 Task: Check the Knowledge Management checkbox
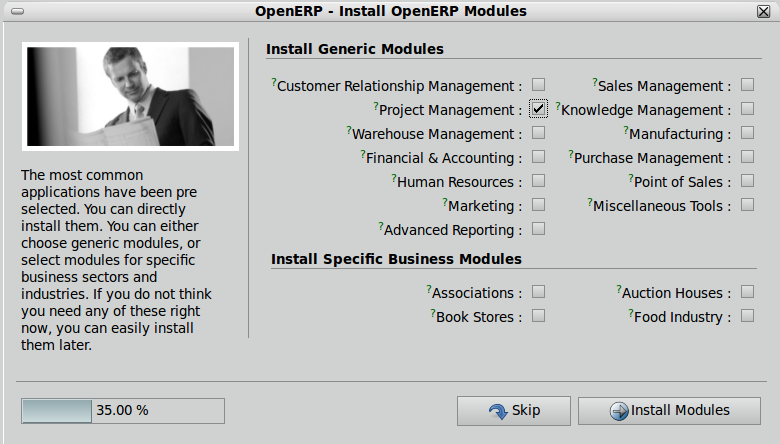(747, 109)
